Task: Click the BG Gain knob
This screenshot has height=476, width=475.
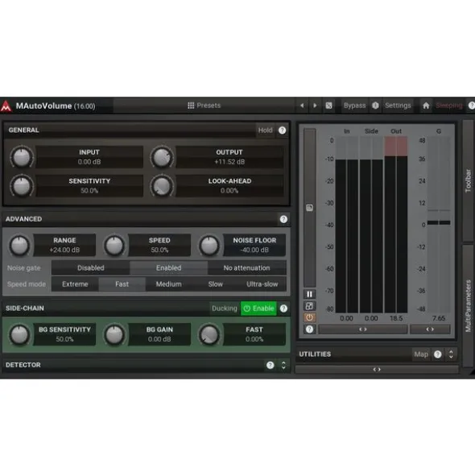Action: point(114,334)
